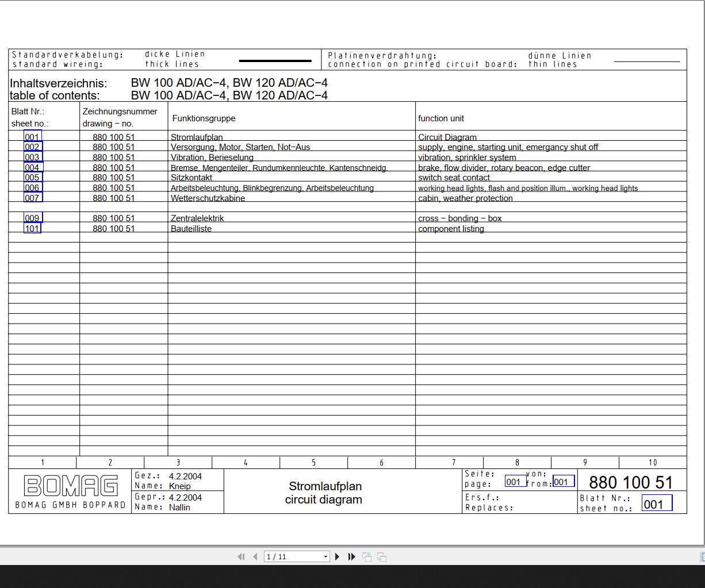Follow the sheet 002 link
705x588 pixels.
tap(33, 147)
